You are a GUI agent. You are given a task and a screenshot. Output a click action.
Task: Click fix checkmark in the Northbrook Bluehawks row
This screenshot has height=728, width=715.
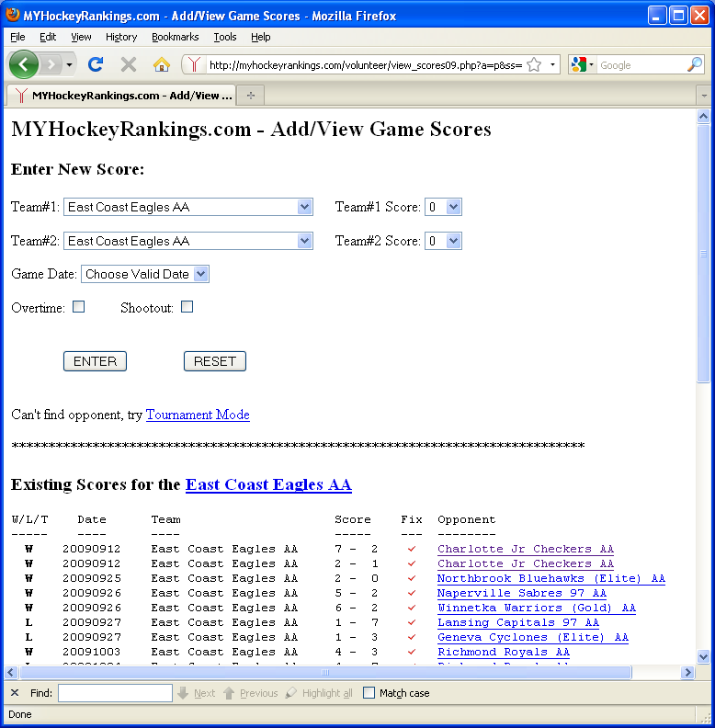[x=412, y=578]
